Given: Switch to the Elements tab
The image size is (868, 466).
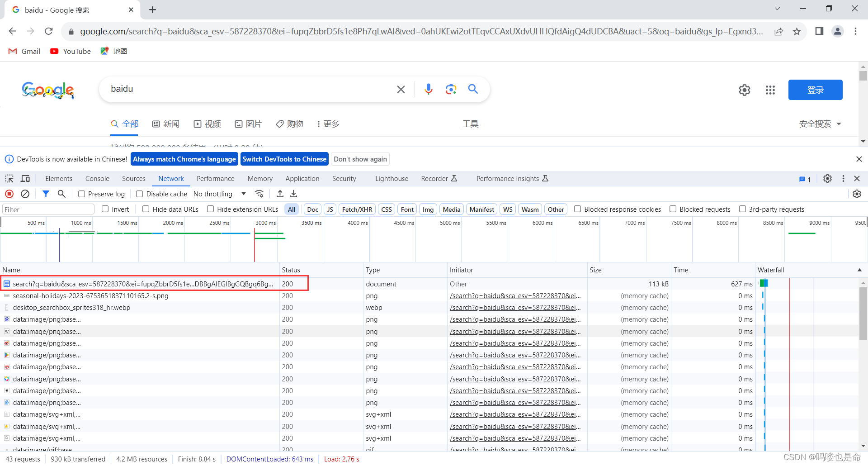Looking at the screenshot, I should tap(59, 179).
